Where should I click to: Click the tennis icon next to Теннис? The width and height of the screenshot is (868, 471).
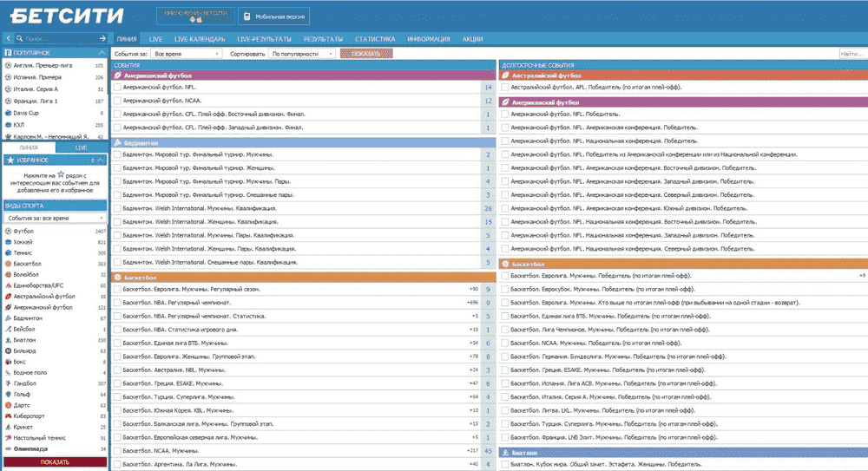point(9,252)
